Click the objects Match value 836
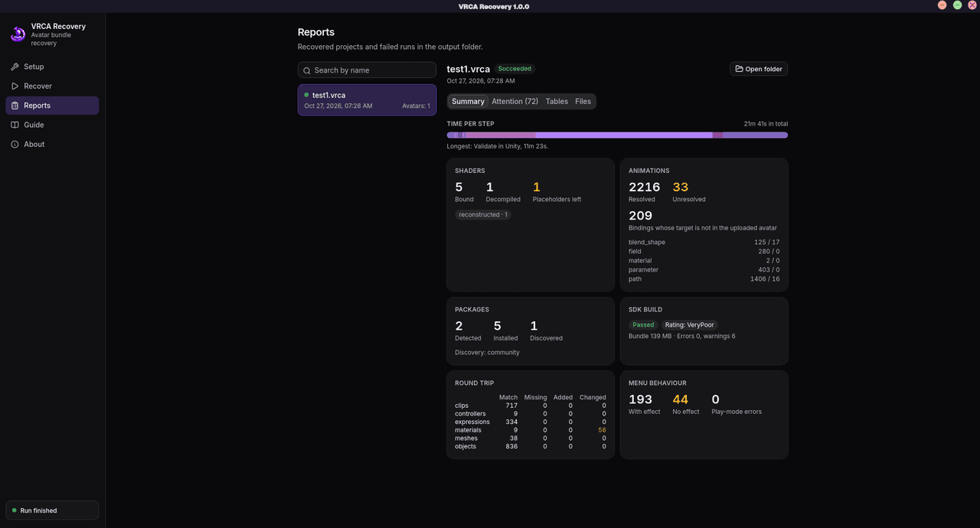Viewport: 980px width, 528px height. pos(511,446)
